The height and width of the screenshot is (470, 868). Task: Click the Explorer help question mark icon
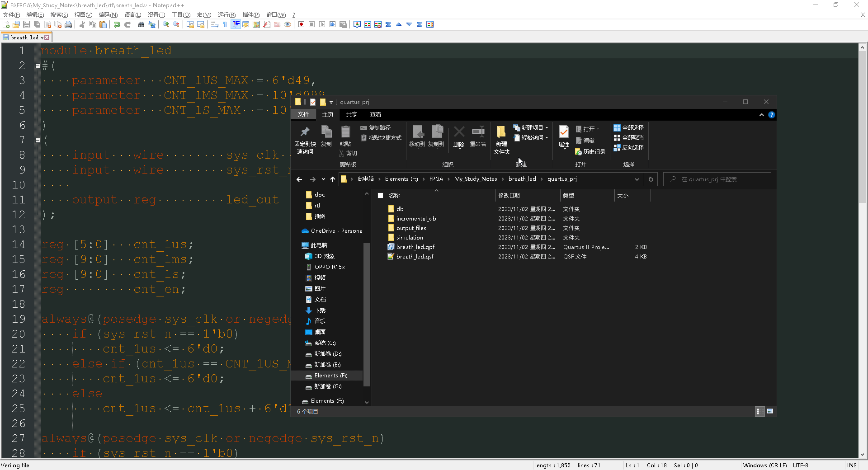pyautogui.click(x=772, y=115)
